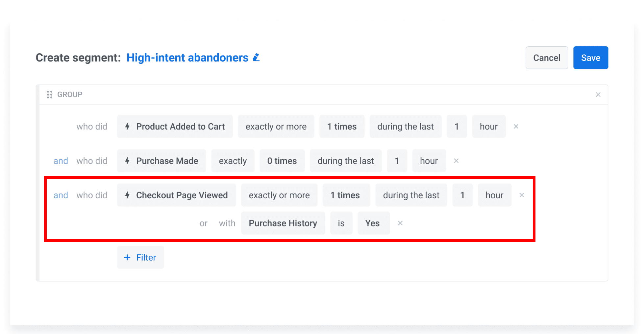Click the pencil icon to rename the segment
Screen dimensions: 644x334
point(256,58)
